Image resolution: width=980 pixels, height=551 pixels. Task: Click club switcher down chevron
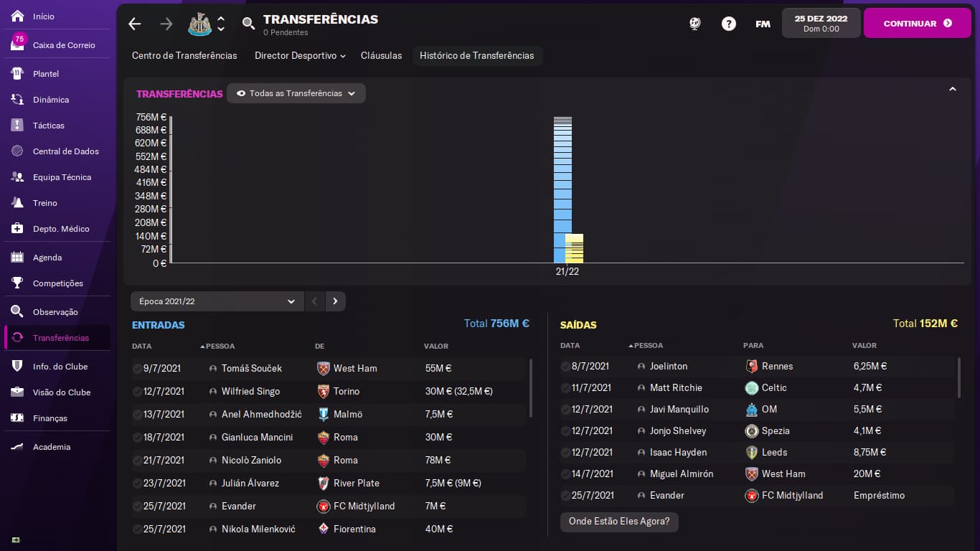click(x=221, y=29)
